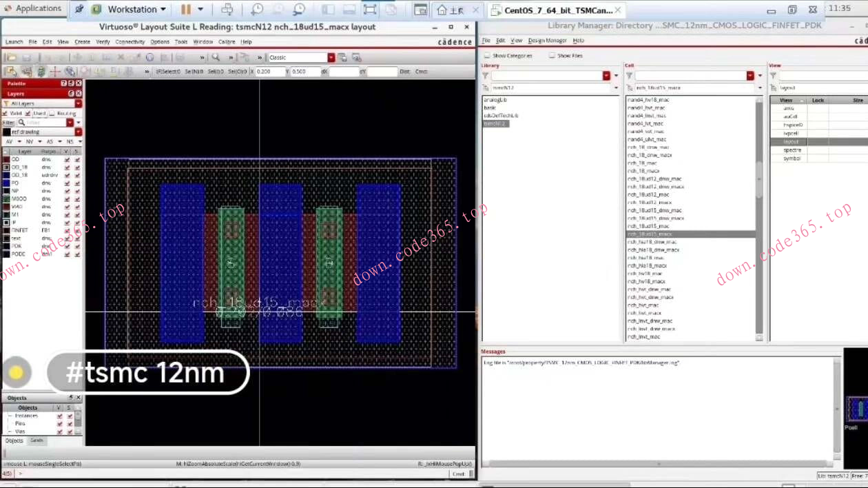Enable the Show Categories checkbox

click(487, 56)
